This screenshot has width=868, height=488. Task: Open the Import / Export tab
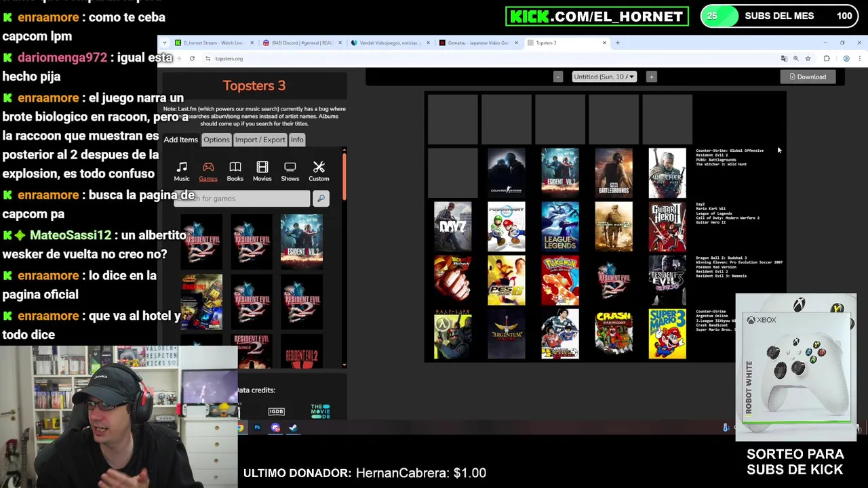coord(260,140)
